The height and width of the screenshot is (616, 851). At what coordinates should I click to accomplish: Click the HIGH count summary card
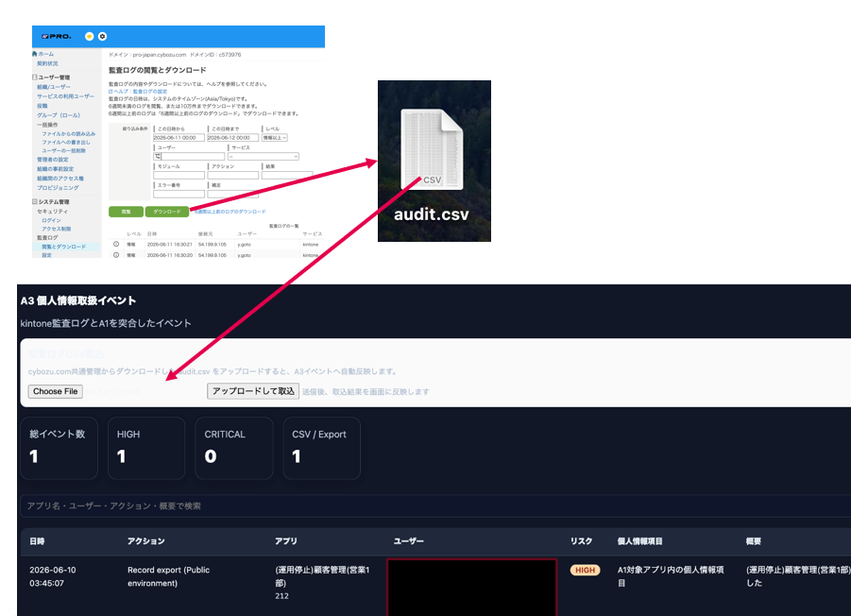point(146,448)
